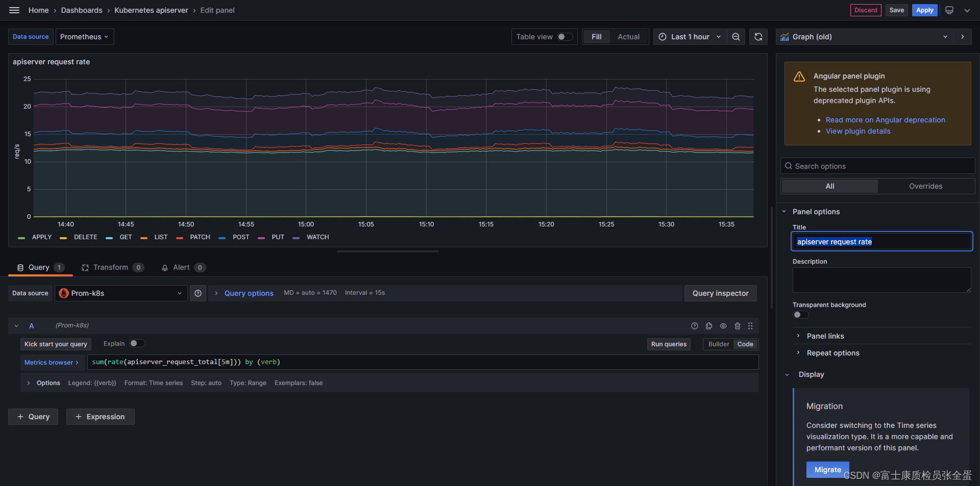Open Query inspector
Screen dimensions: 980x486
click(720, 293)
